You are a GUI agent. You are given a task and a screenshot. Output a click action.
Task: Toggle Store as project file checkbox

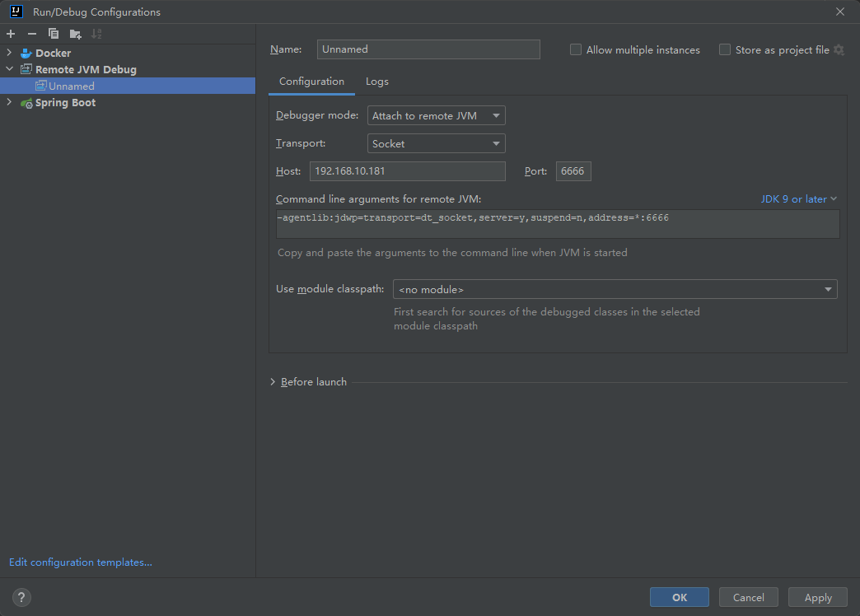(725, 50)
